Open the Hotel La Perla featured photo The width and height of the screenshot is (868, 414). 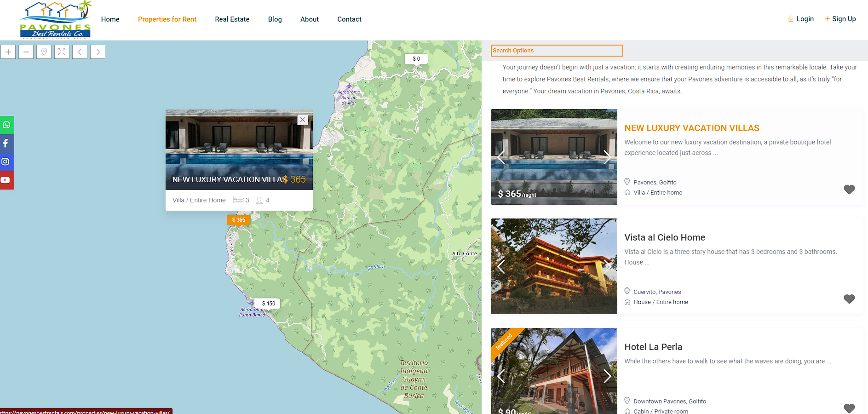[x=554, y=371]
